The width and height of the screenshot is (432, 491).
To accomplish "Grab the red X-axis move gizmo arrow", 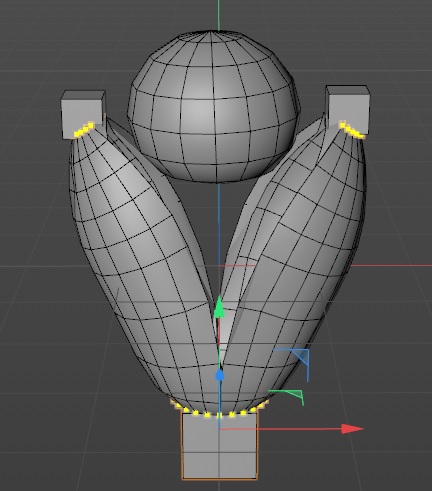I will [352, 429].
